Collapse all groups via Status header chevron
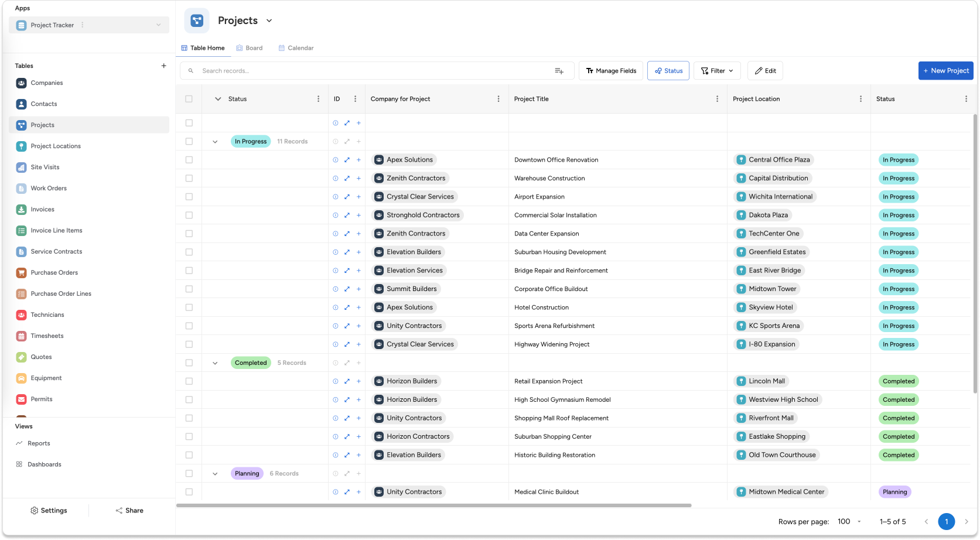The image size is (980, 540). tap(218, 99)
